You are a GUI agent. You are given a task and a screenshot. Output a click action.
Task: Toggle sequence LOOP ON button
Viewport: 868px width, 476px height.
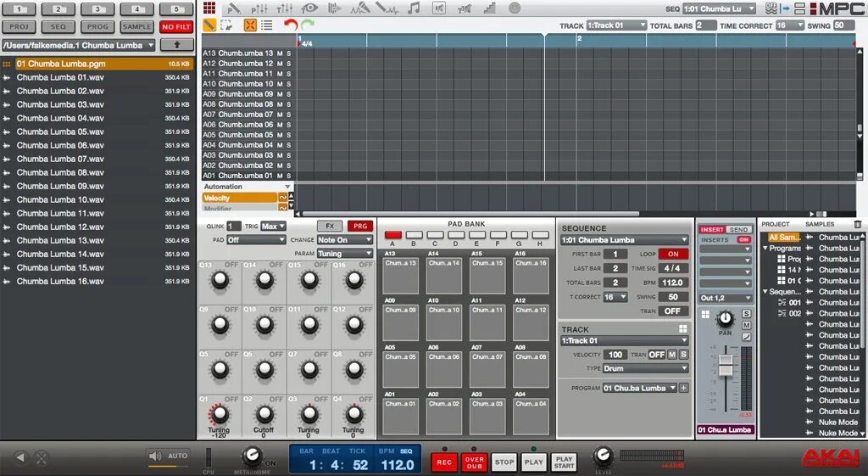[x=673, y=254]
